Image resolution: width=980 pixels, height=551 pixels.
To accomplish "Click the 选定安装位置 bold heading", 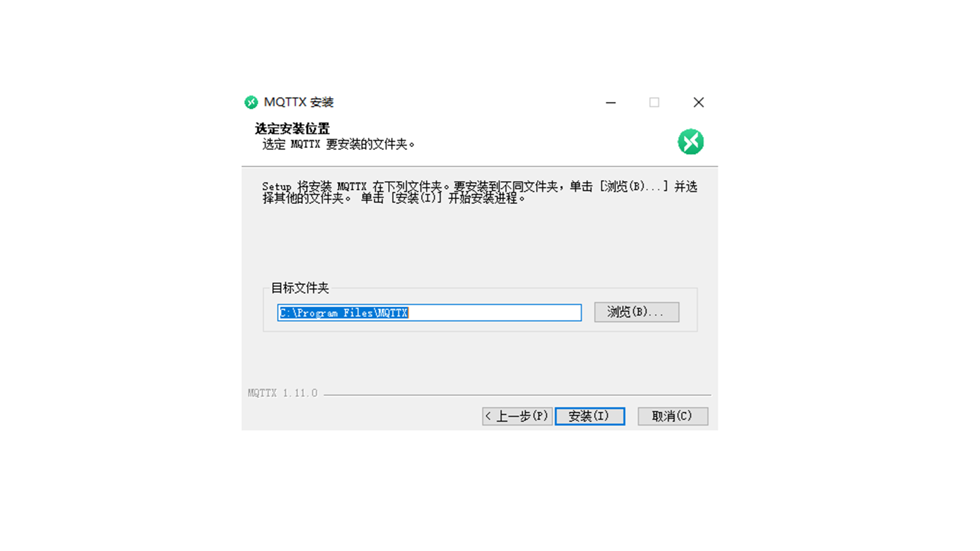I will 292,129.
